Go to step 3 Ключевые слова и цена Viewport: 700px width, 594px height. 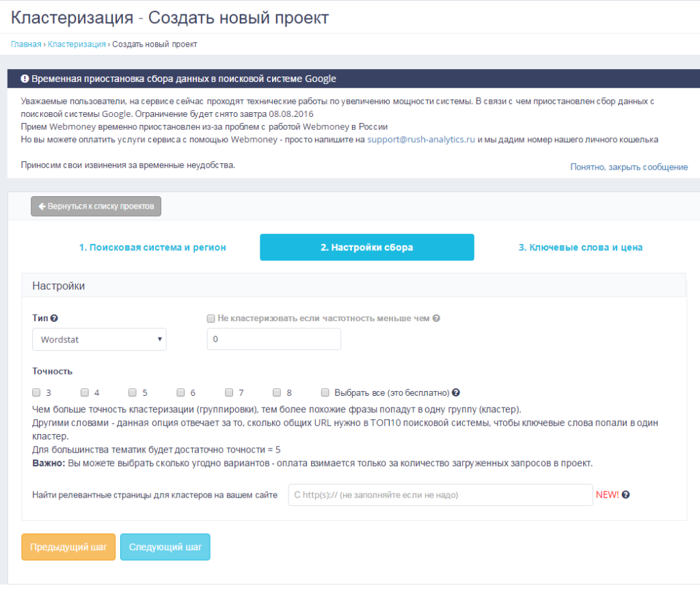click(580, 247)
